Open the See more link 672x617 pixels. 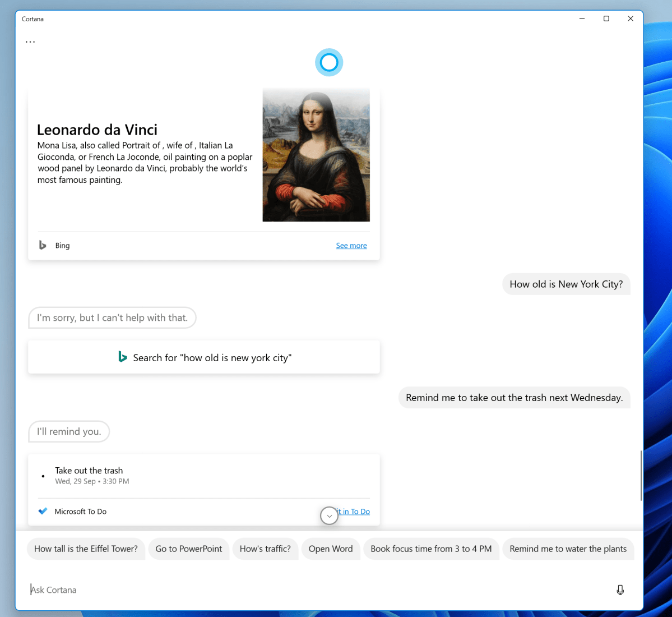click(x=351, y=246)
